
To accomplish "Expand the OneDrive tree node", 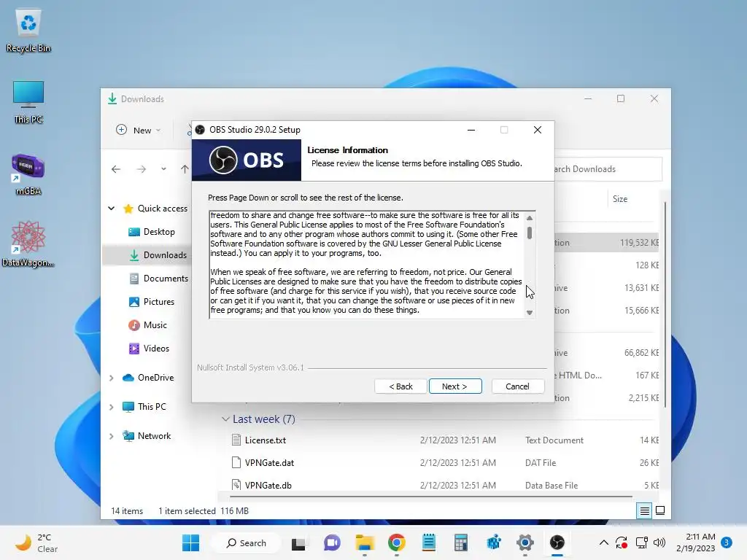I will 112,378.
